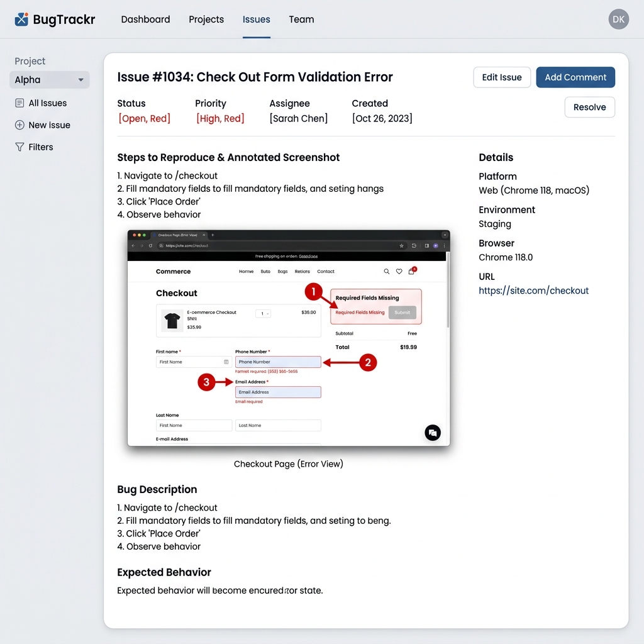The height and width of the screenshot is (644, 644).
Task: Open the site.com/checkout URL link
Action: click(533, 291)
